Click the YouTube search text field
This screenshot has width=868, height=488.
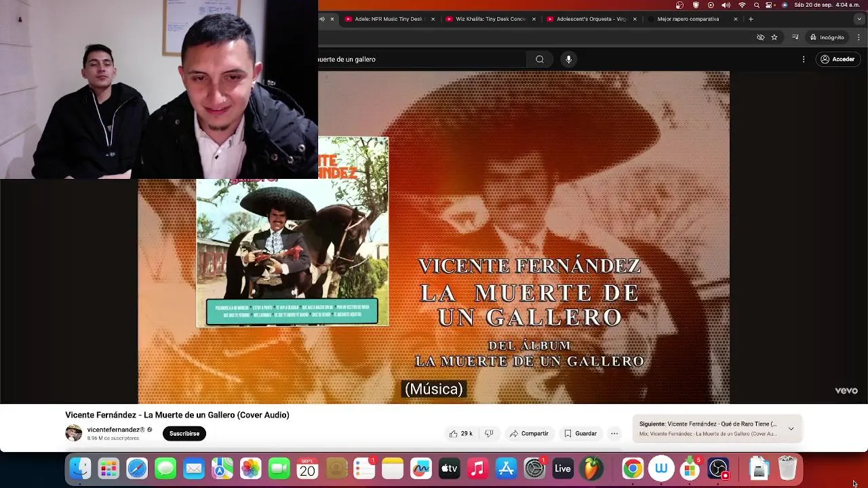[x=422, y=59]
